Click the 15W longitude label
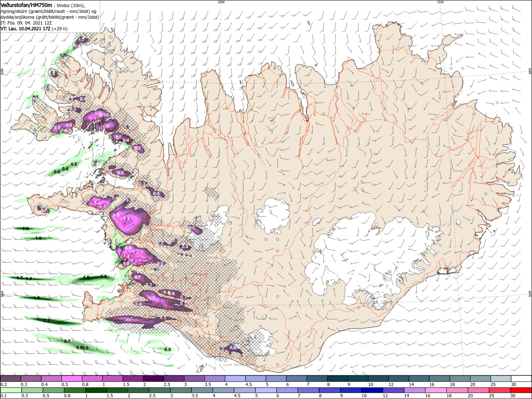Image resolution: width=532 pixels, height=399 pixels. pyautogui.click(x=440, y=2)
